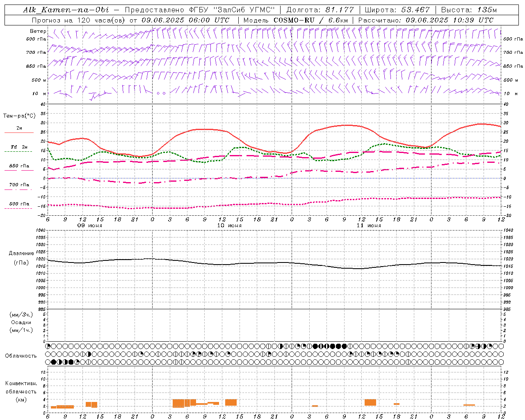Click the 850 гПа temperature legend entry
Screen dimensions: 525x420
tap(19, 166)
